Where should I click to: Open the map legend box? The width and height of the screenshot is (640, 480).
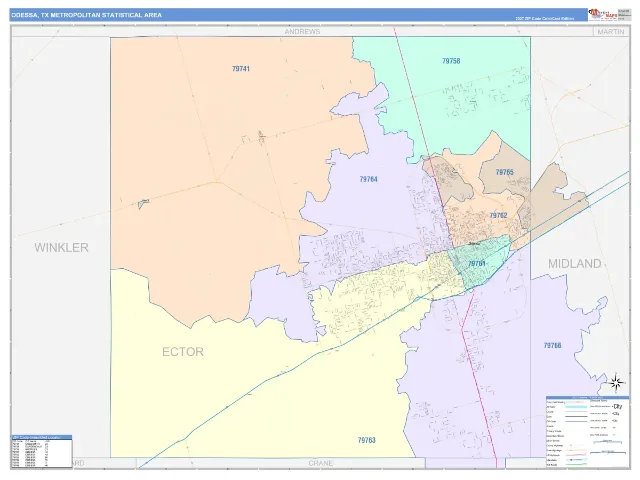click(x=587, y=431)
